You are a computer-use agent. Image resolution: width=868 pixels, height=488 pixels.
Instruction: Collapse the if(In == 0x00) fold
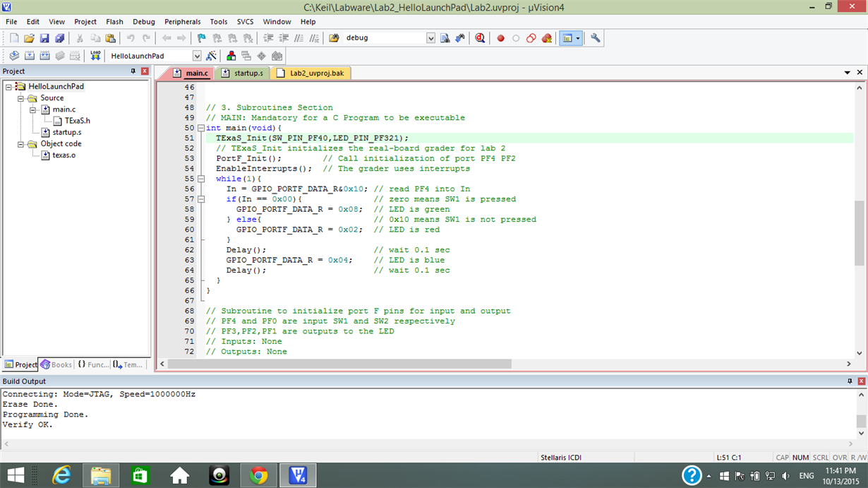coord(201,199)
